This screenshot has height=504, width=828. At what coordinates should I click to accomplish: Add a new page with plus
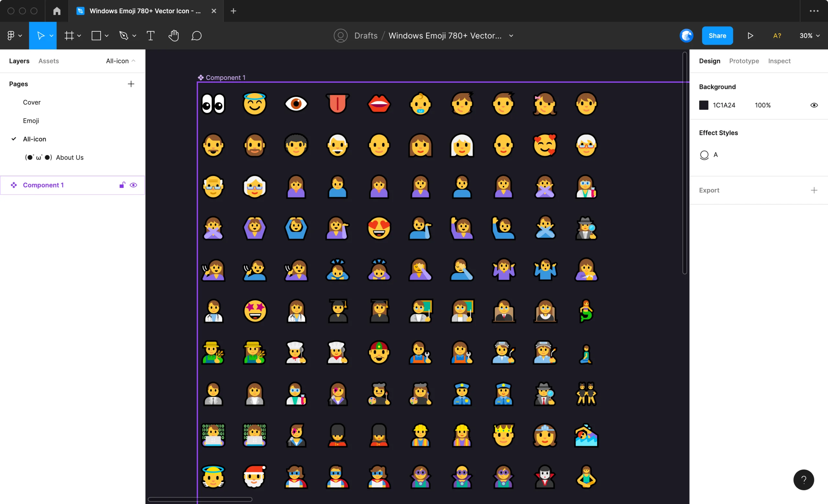(x=131, y=84)
